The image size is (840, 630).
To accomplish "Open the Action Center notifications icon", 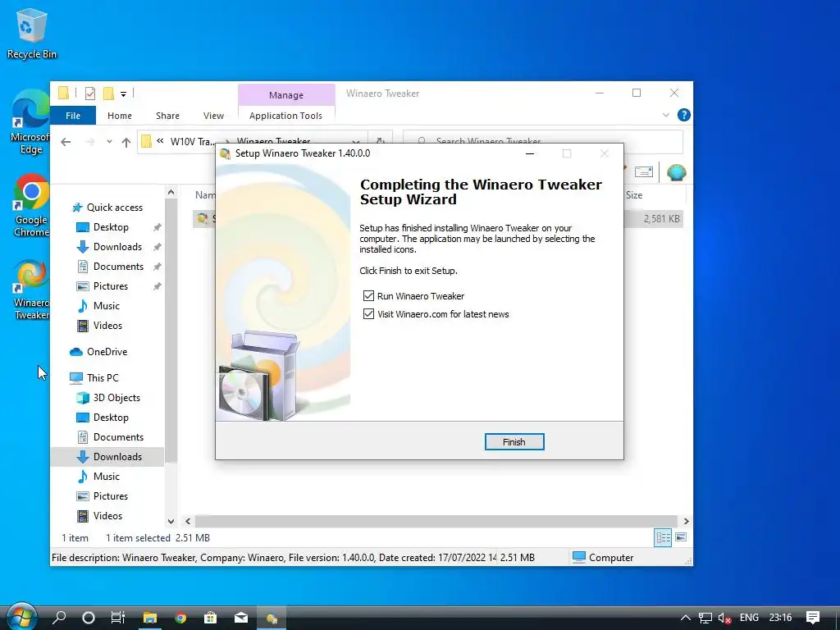I will tap(813, 618).
